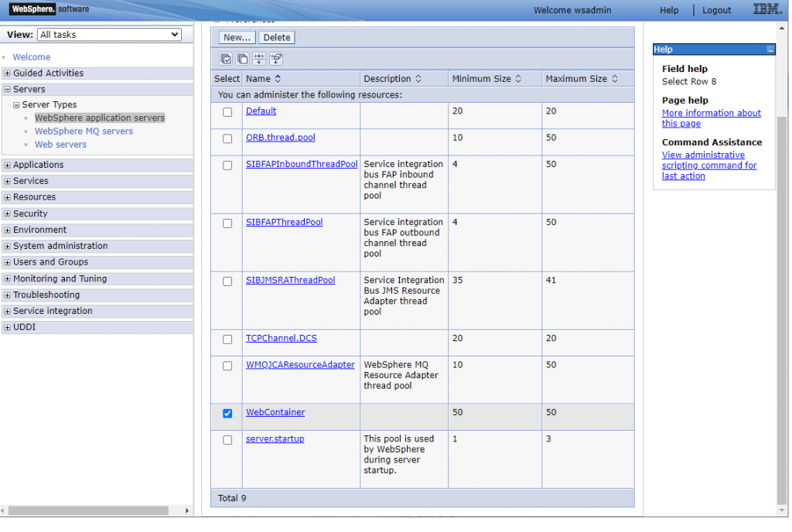Collapse the Servers navigation section
Viewport: 792px width, 532px height.
7,90
